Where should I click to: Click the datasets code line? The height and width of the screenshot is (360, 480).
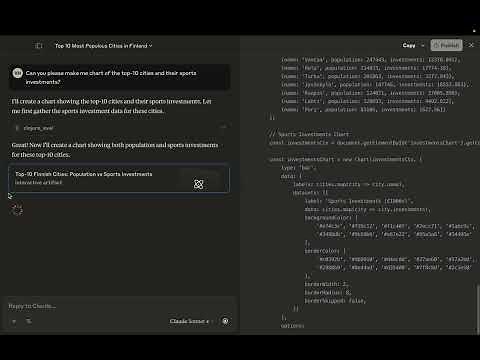pos(310,193)
